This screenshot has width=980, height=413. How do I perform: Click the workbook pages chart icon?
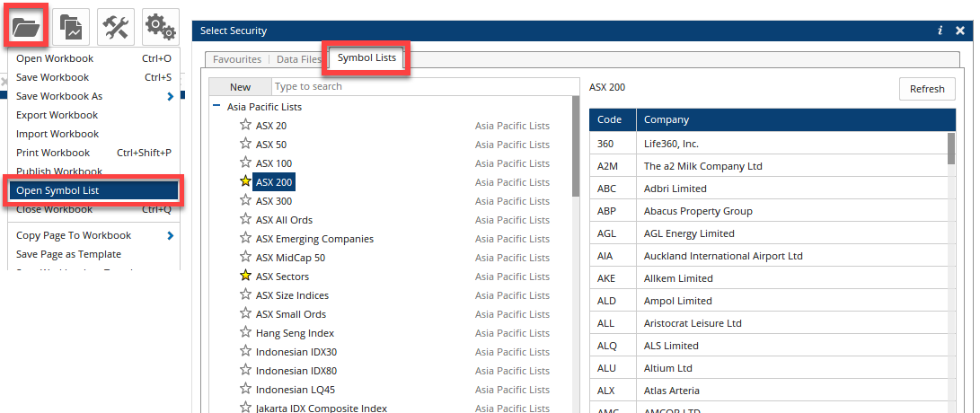(71, 27)
